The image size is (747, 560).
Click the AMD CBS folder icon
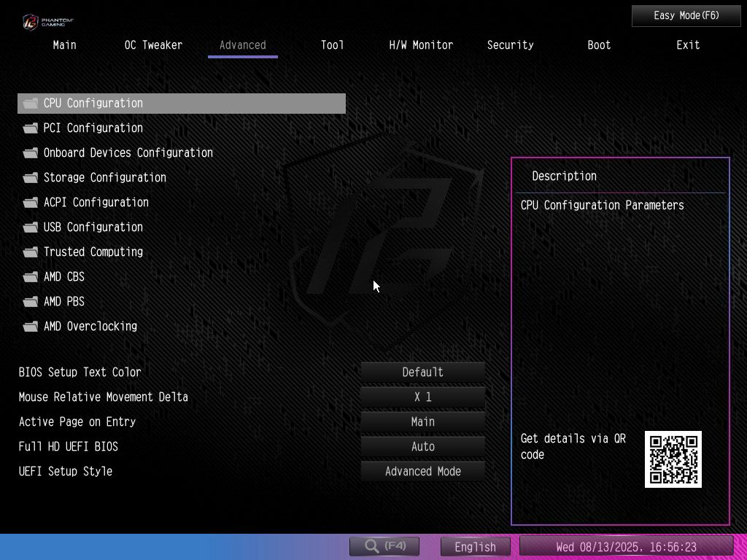(31, 276)
